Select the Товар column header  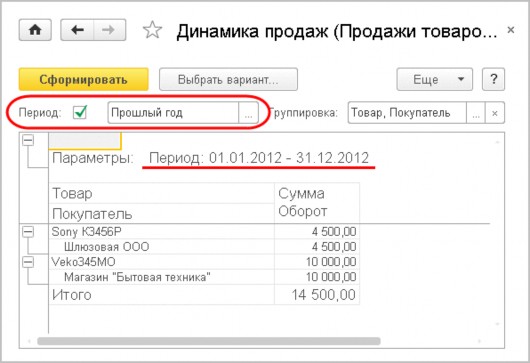click(x=162, y=194)
